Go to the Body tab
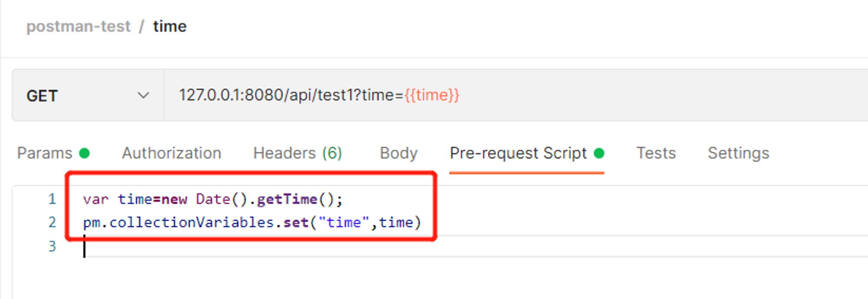The width and height of the screenshot is (868, 299). 398,153
